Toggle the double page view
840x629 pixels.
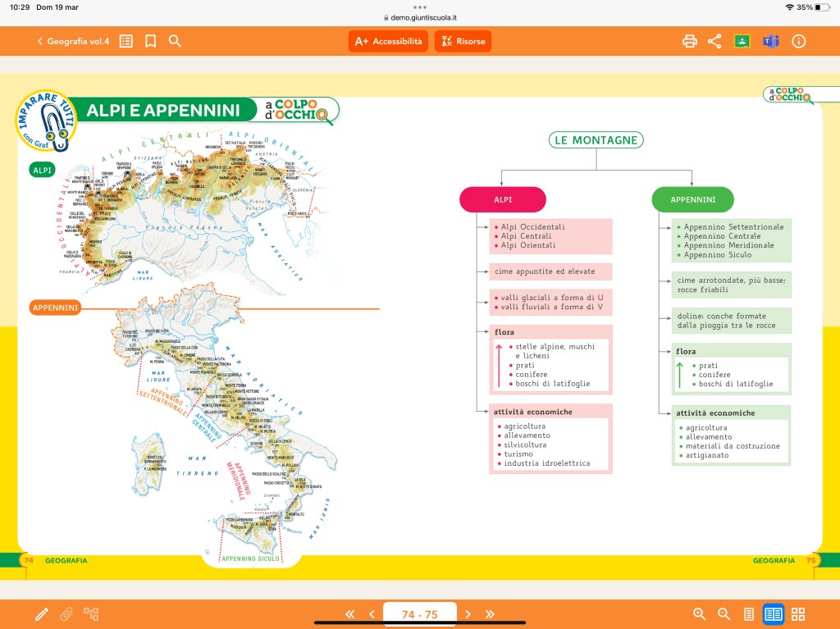(773, 613)
